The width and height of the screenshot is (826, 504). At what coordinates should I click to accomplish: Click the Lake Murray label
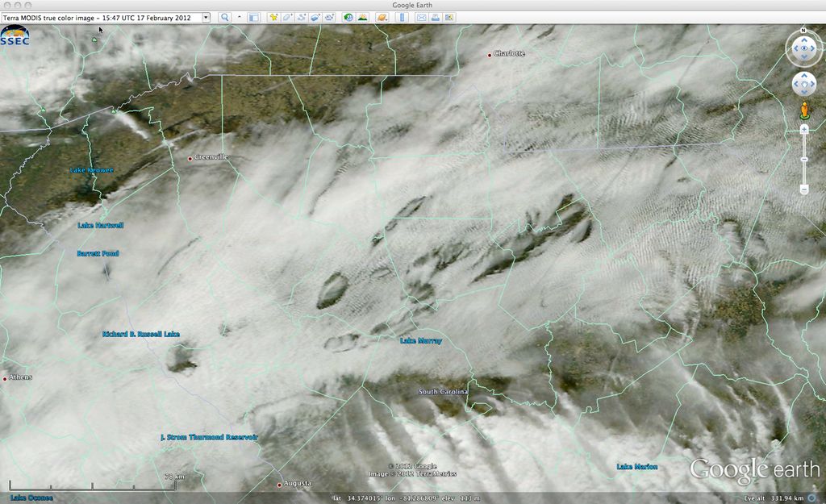click(421, 341)
